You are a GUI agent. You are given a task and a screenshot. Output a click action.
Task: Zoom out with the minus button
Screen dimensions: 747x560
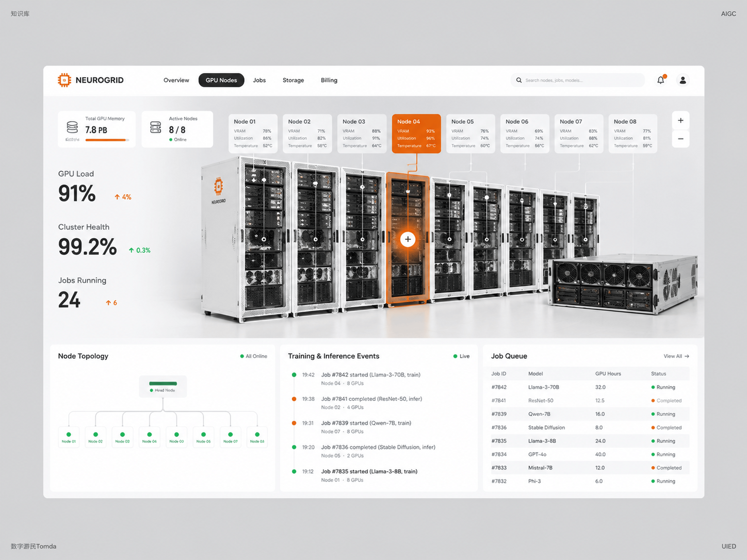pyautogui.click(x=680, y=139)
